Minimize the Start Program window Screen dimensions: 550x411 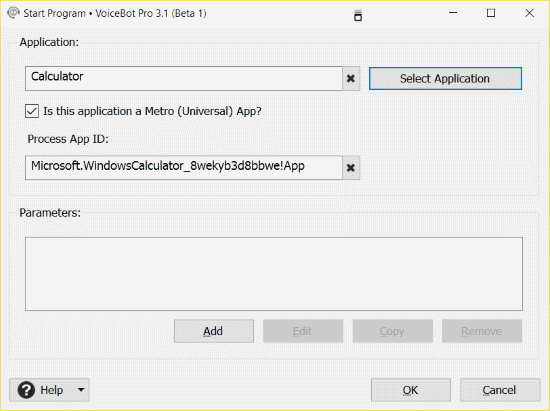point(453,13)
